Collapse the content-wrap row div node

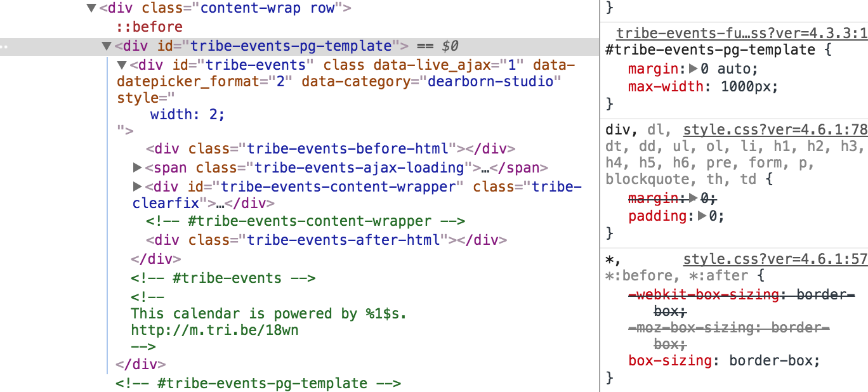91,8
